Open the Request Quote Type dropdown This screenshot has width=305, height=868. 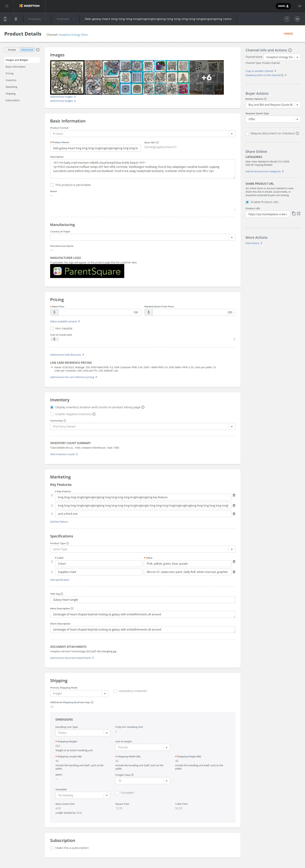click(x=273, y=119)
